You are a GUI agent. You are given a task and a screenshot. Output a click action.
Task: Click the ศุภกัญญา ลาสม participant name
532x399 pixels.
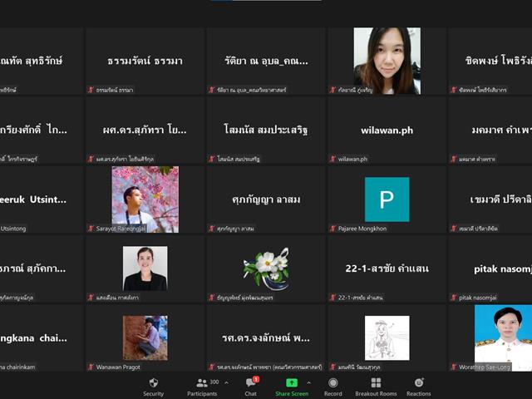click(x=266, y=199)
